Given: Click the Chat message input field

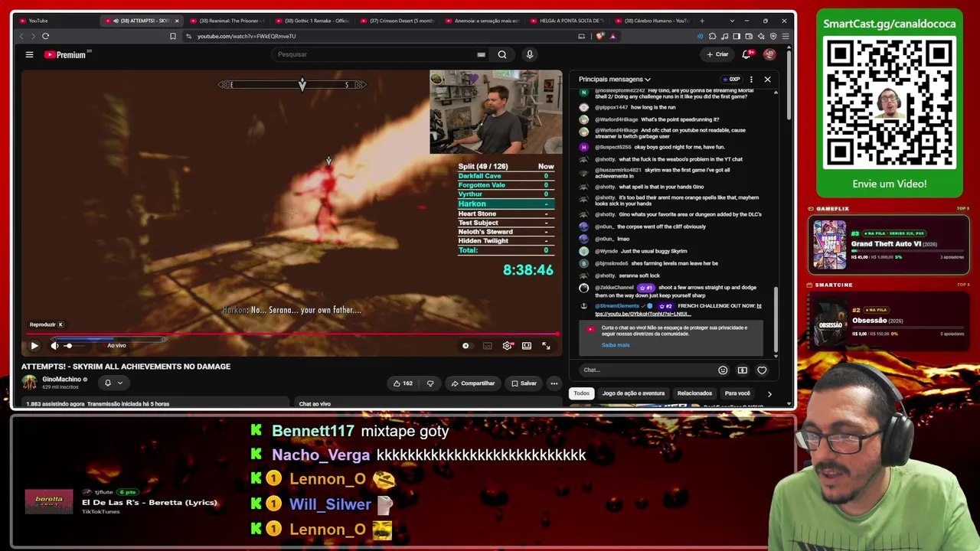Looking at the screenshot, I should pyautogui.click(x=647, y=370).
